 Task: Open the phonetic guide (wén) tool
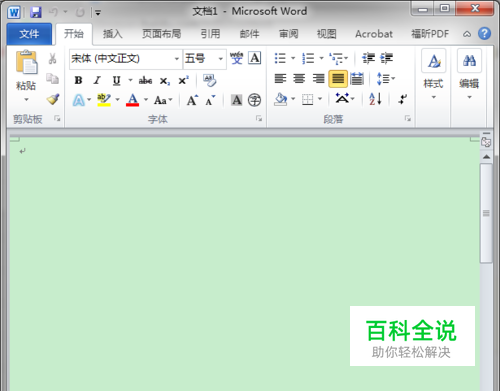[237, 58]
